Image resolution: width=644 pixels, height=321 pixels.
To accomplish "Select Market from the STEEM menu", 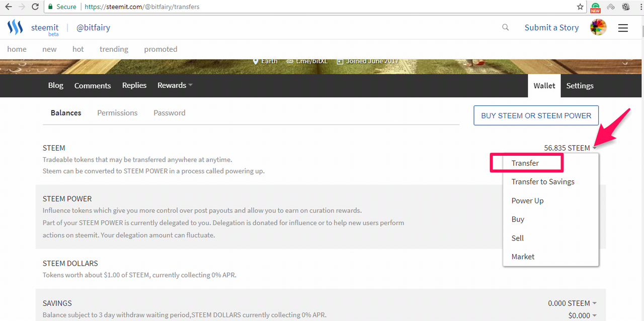I will (x=523, y=257).
